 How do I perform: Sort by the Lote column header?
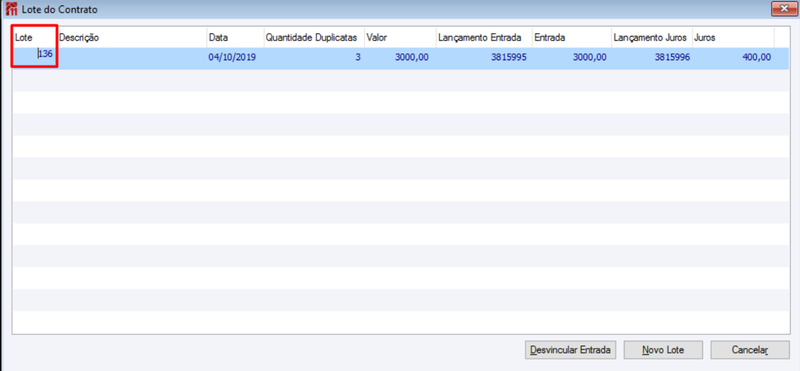35,37
